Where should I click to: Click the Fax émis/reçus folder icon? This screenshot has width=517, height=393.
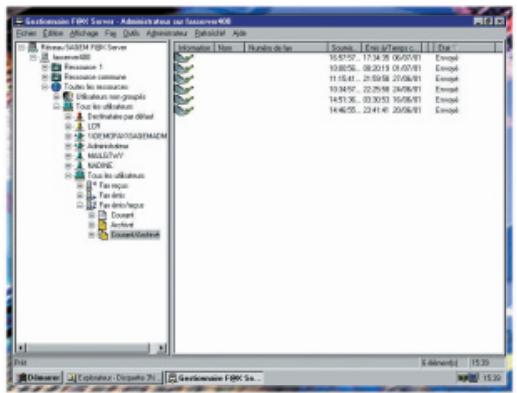click(92, 205)
